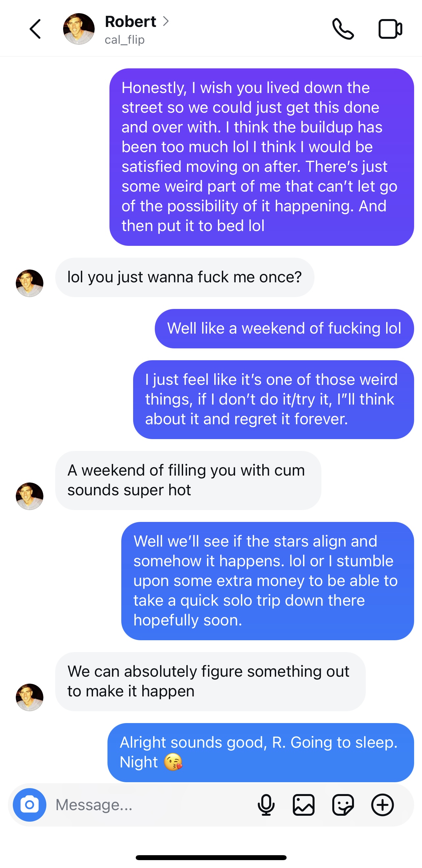
Task: Select the 'Well we'll see if the stars' bubble
Action: [x=267, y=580]
